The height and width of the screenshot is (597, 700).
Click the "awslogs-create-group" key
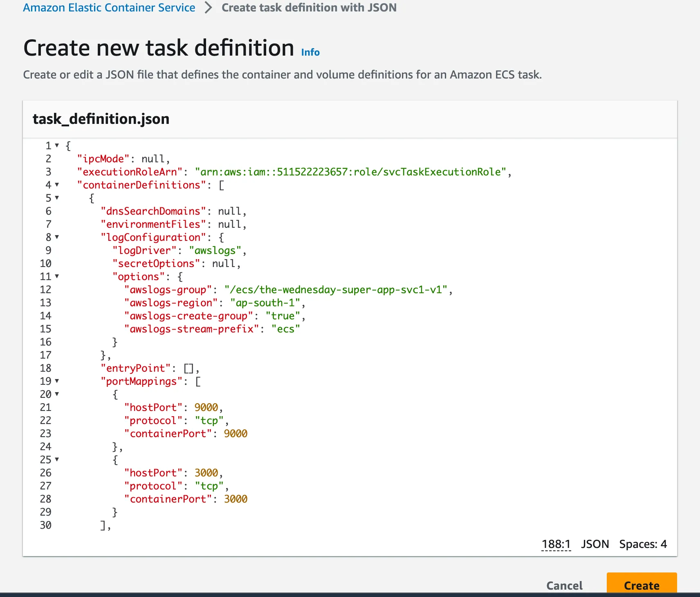point(189,316)
